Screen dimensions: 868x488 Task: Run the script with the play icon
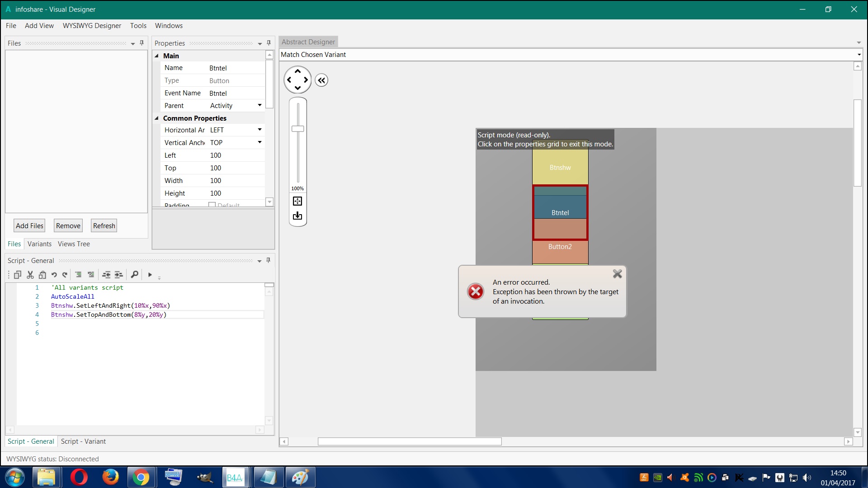click(150, 274)
